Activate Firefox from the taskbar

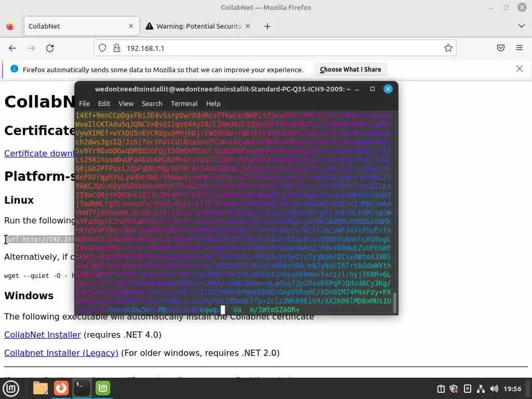[x=61, y=388]
